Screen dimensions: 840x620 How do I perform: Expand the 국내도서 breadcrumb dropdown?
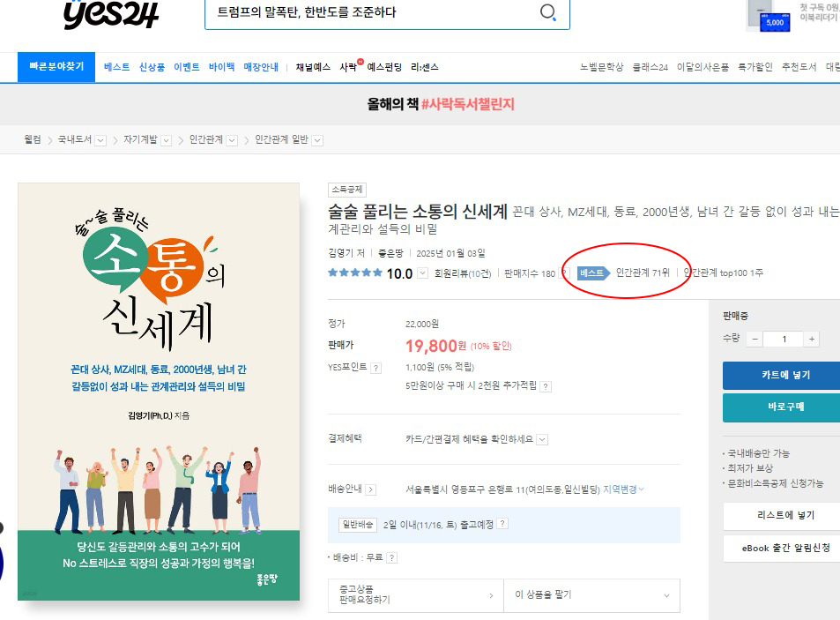point(100,140)
